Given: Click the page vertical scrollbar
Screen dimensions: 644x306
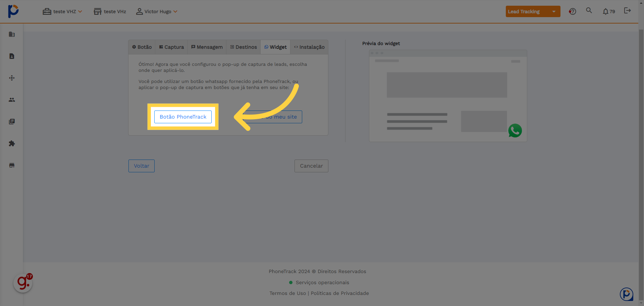Looking at the screenshot, I should coord(641,165).
